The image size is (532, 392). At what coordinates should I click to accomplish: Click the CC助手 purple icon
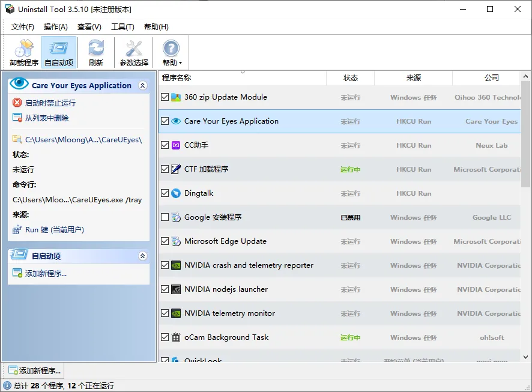(x=176, y=145)
